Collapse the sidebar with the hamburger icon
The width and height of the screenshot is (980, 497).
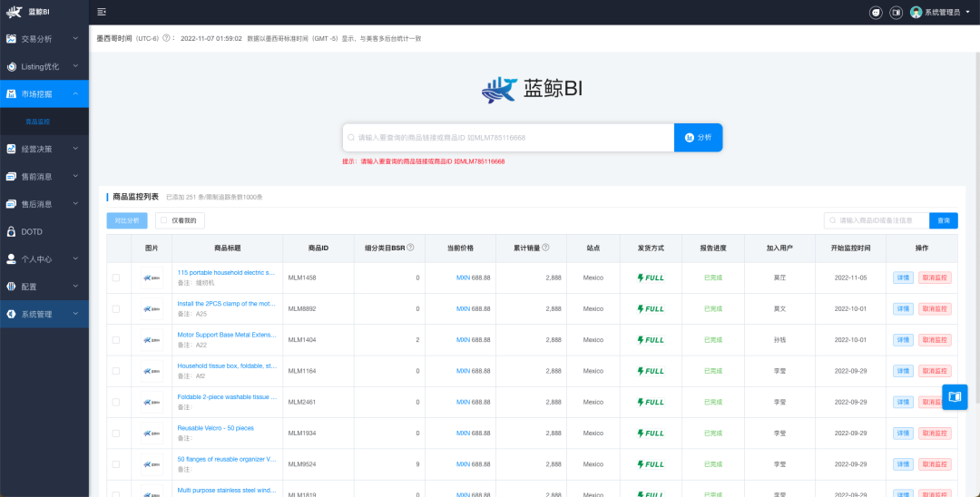[x=102, y=12]
